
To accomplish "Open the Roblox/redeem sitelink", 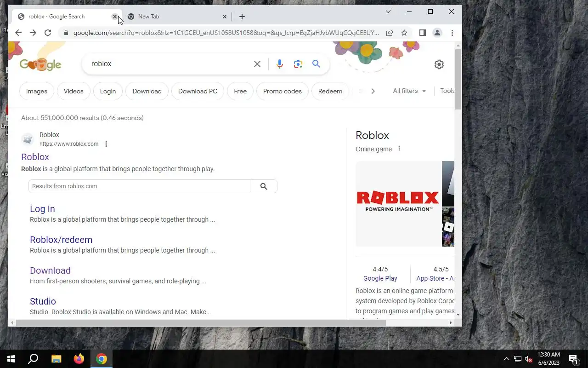I will click(x=61, y=240).
